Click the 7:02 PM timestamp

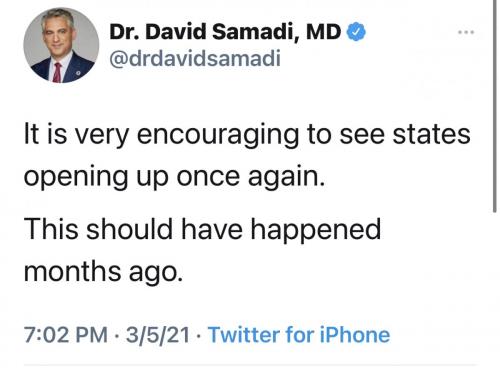(66, 334)
